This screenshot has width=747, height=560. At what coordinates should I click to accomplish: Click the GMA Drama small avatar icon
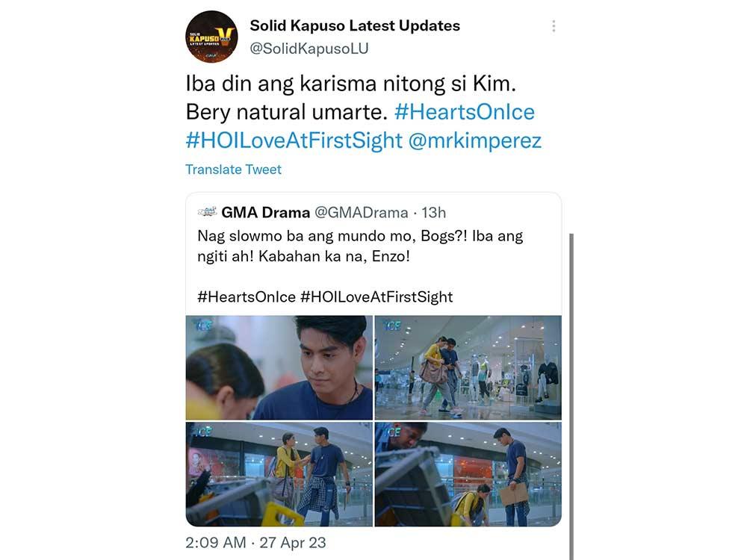pyautogui.click(x=207, y=212)
